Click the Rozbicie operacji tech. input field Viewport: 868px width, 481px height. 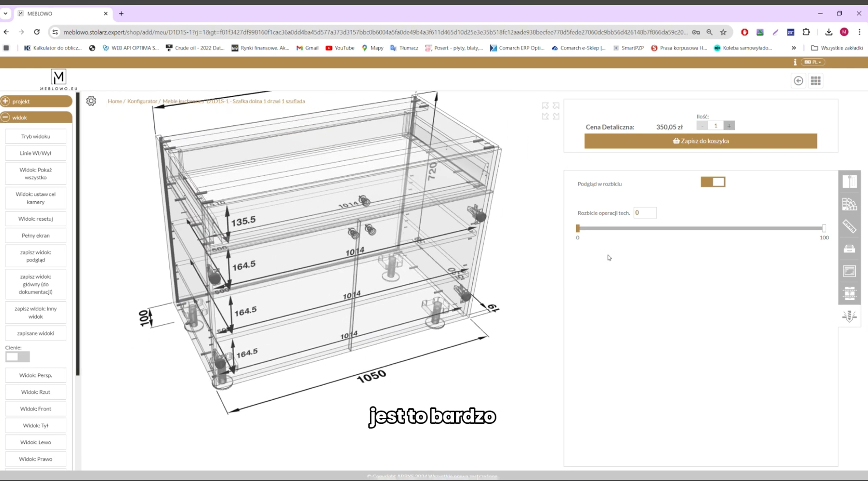(x=645, y=213)
